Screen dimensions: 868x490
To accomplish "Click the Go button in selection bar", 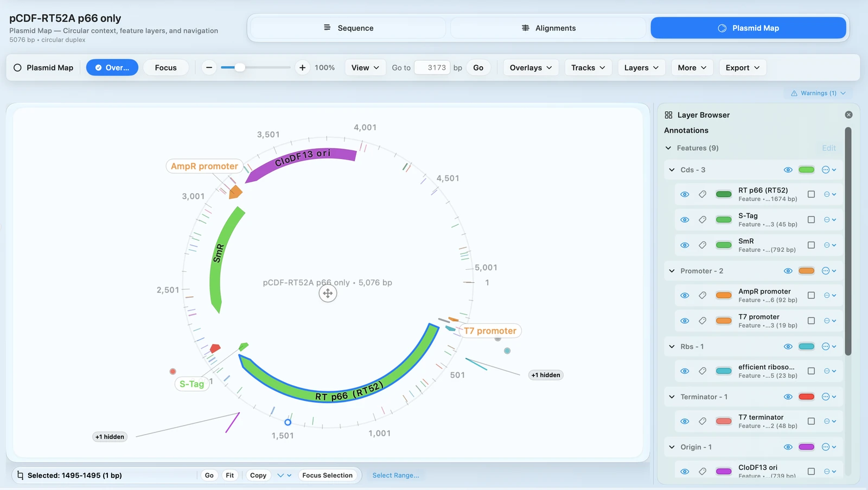I will [x=209, y=475].
